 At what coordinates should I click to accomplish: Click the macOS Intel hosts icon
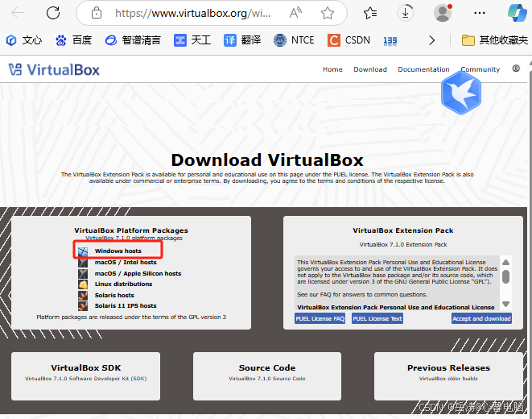[x=83, y=263]
